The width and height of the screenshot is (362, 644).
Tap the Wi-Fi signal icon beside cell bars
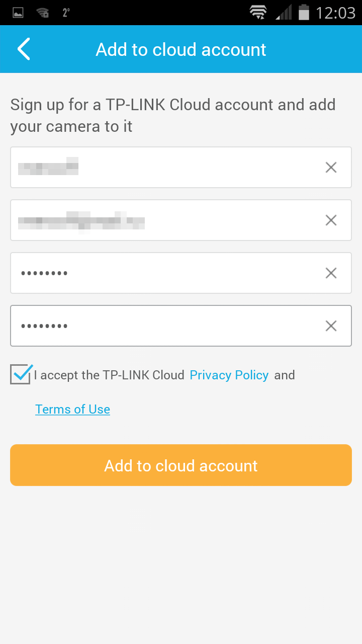click(x=258, y=13)
